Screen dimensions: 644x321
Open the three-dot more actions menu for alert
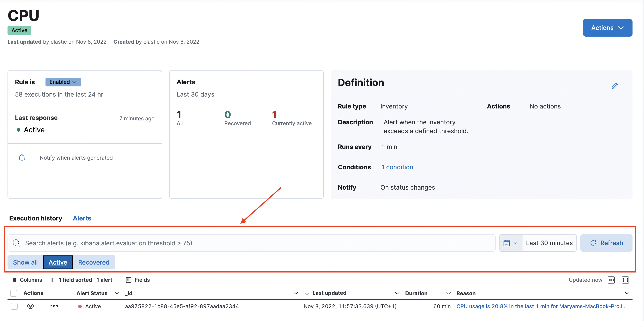pos(54,306)
